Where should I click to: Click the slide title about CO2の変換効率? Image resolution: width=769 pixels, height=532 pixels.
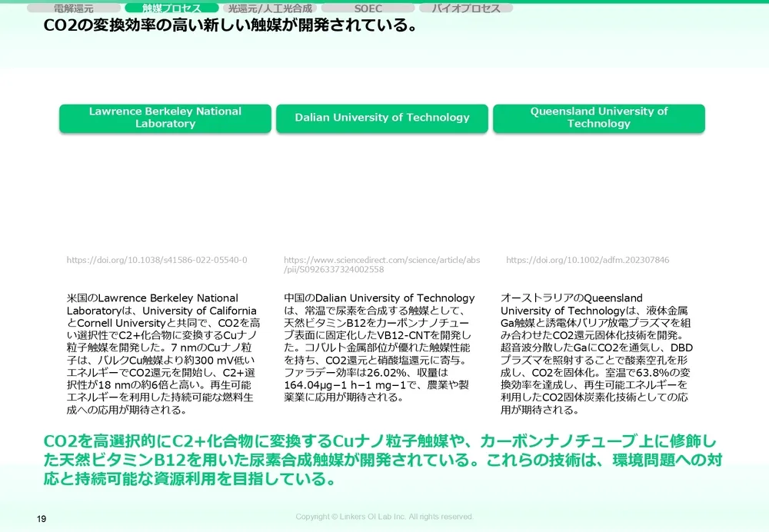231,26
